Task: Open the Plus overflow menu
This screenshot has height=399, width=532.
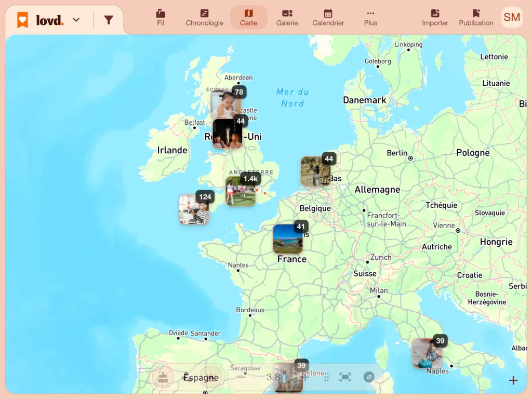Action: [x=370, y=18]
